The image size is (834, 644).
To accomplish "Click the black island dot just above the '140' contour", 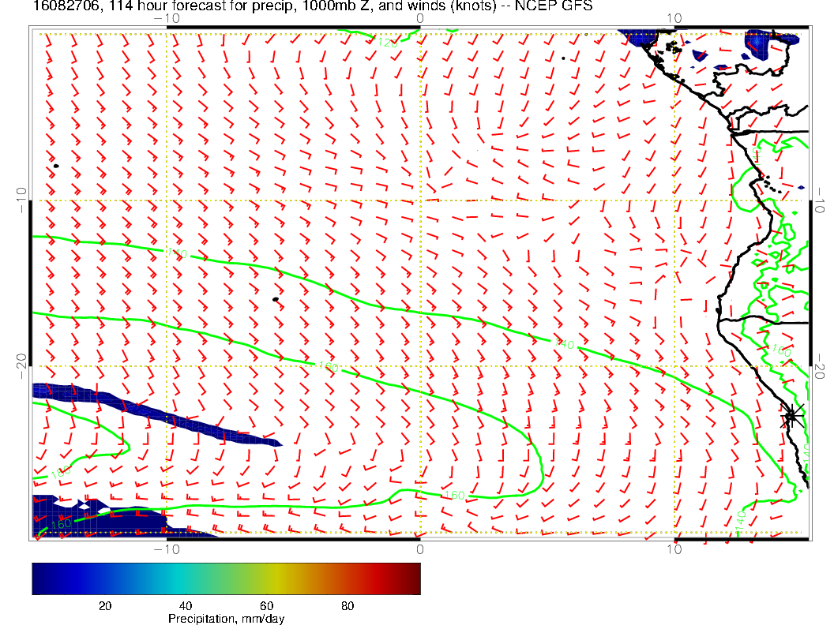I will pyautogui.click(x=276, y=300).
